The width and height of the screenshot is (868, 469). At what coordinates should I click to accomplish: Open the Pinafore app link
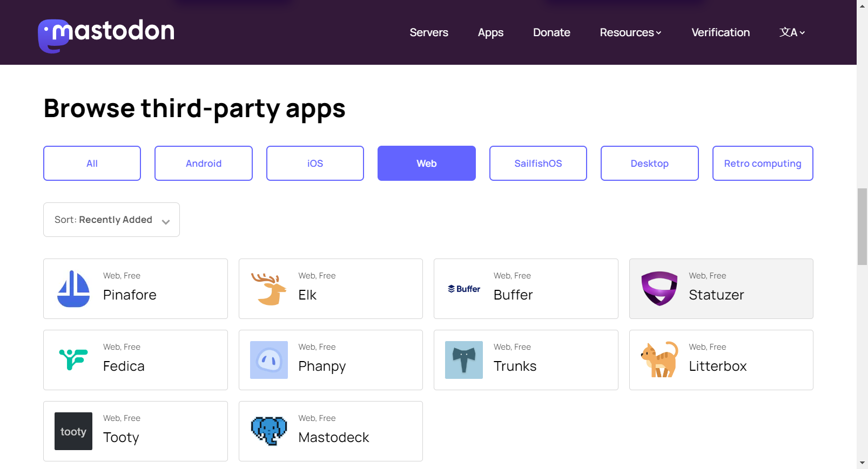pos(136,289)
